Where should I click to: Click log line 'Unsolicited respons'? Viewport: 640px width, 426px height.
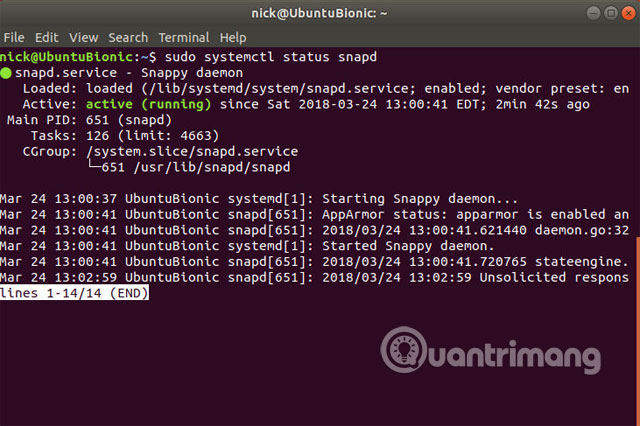click(314, 277)
